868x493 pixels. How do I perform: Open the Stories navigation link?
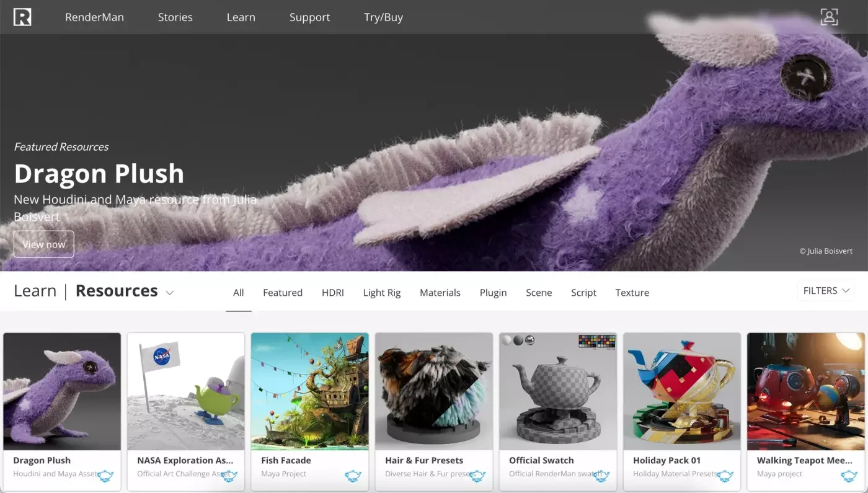175,17
